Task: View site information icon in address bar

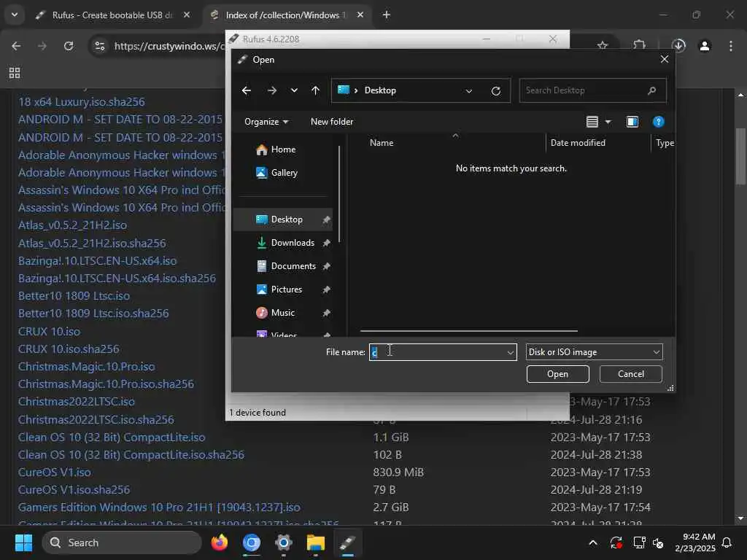Action: pos(99,46)
